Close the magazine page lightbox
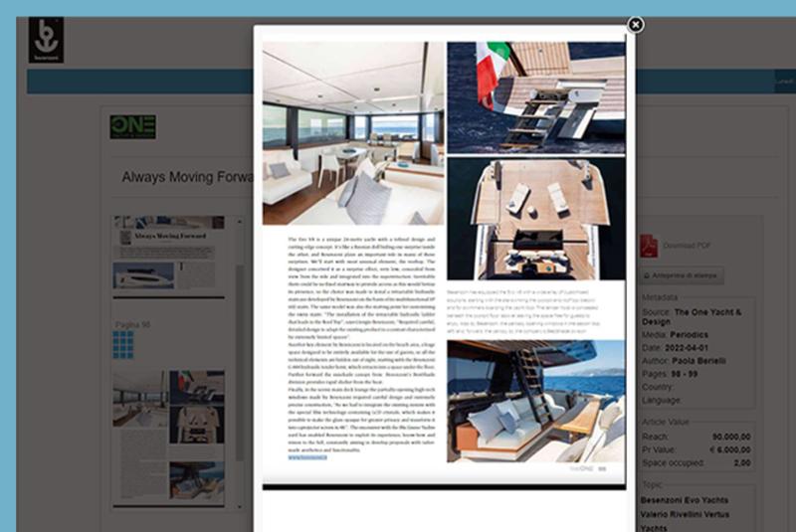The width and height of the screenshot is (796, 532). (635, 25)
